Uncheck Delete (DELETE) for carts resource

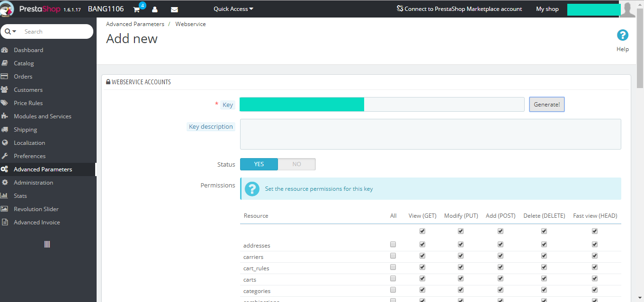click(544, 279)
